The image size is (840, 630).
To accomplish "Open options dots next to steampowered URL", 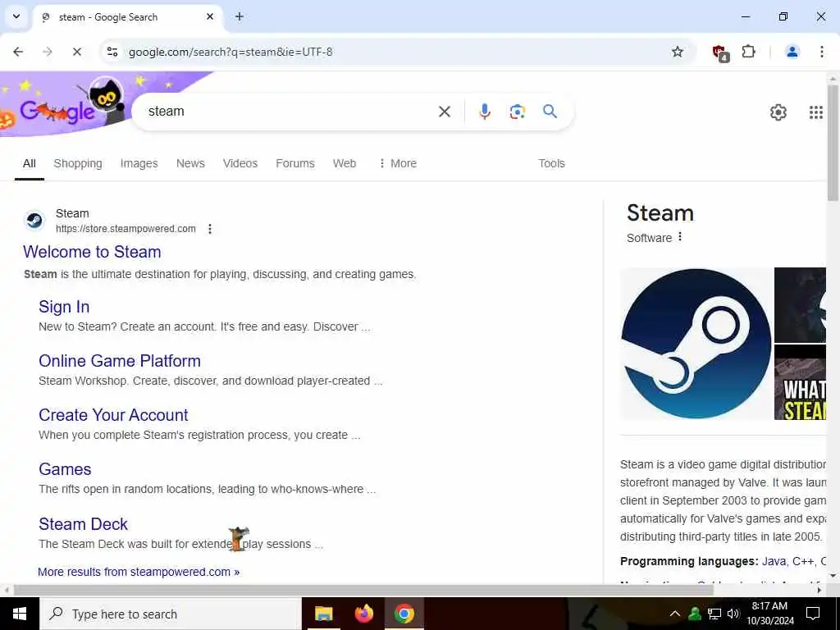I will coord(210,229).
